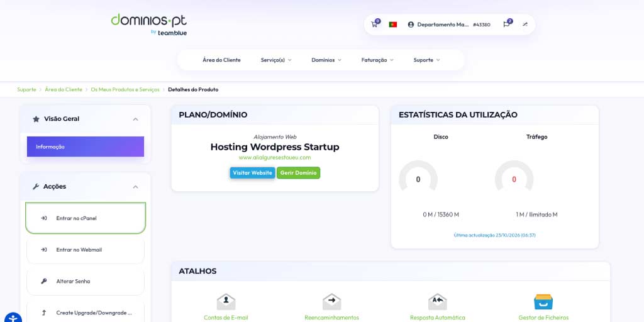Click the Hosting Wordpress Startup title
Image resolution: width=644 pixels, height=322 pixels.
click(x=275, y=147)
